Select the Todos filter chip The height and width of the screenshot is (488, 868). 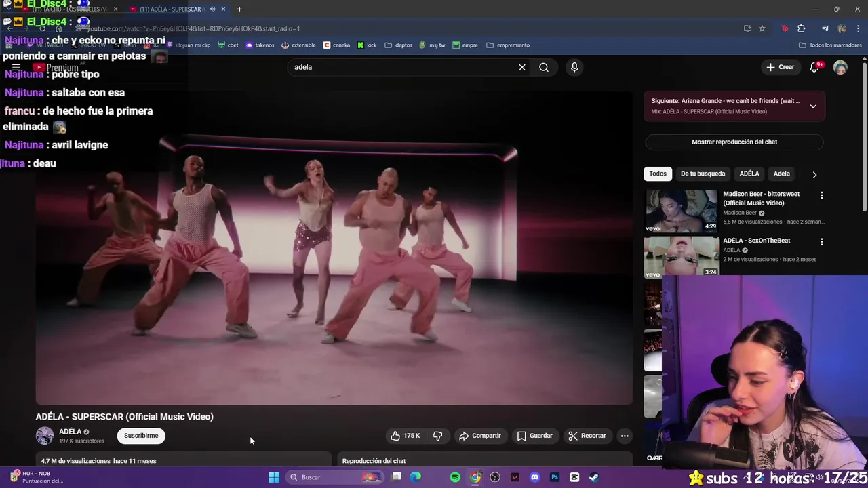(658, 174)
